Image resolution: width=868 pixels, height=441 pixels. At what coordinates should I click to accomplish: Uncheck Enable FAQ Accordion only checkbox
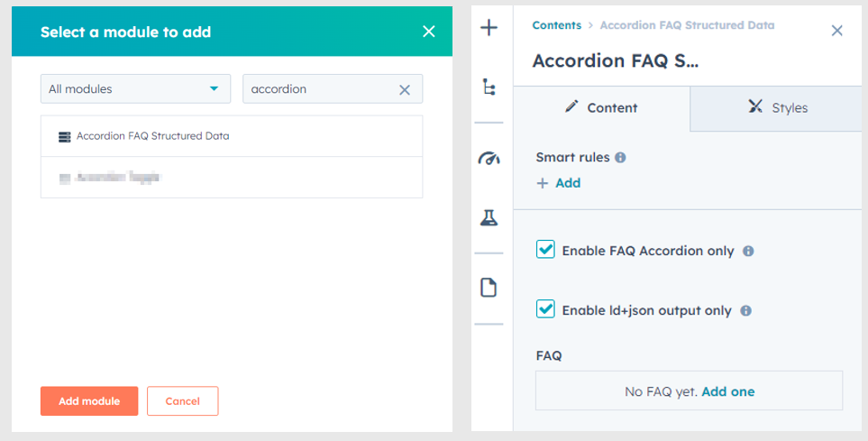(545, 249)
